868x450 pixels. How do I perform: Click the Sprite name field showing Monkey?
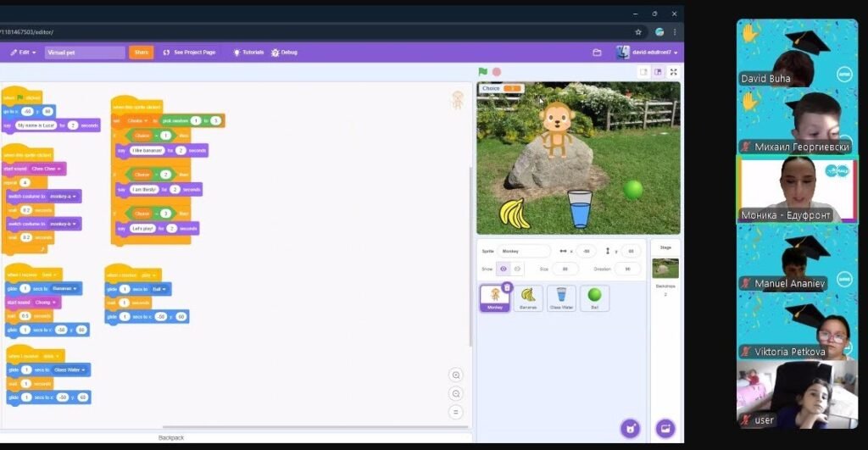[523, 252]
